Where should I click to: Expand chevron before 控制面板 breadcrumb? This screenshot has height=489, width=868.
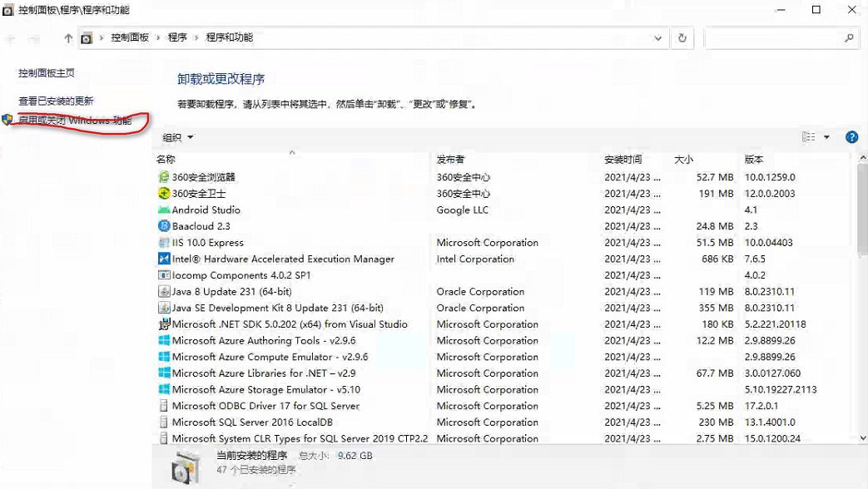coord(102,37)
